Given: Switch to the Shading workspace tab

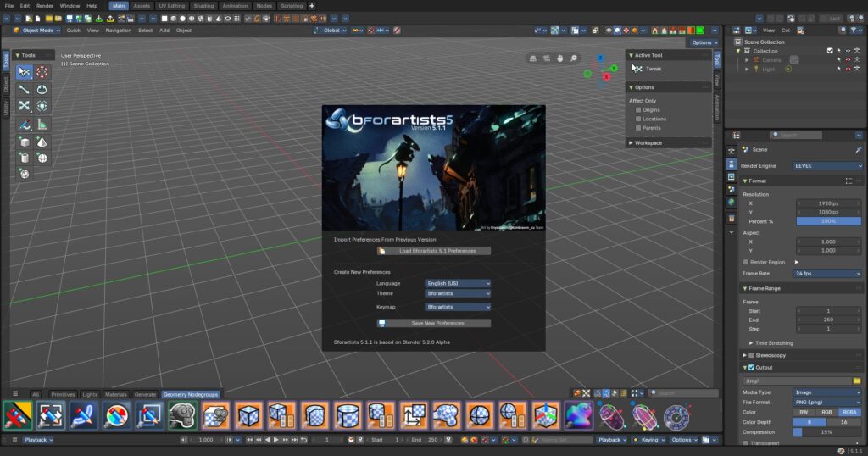Looking at the screenshot, I should (x=203, y=6).
